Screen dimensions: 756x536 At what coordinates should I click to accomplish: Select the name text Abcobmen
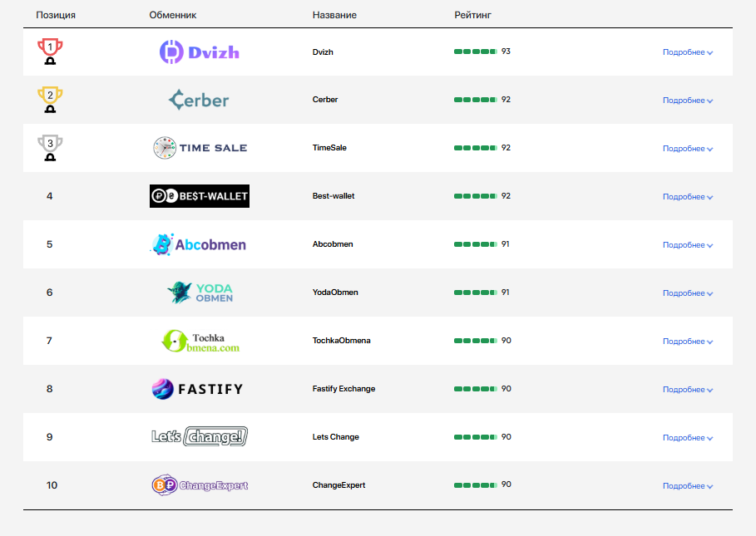click(x=332, y=244)
